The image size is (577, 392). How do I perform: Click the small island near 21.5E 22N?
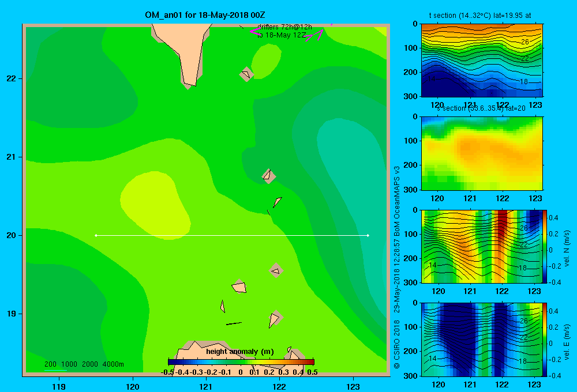tap(246, 74)
